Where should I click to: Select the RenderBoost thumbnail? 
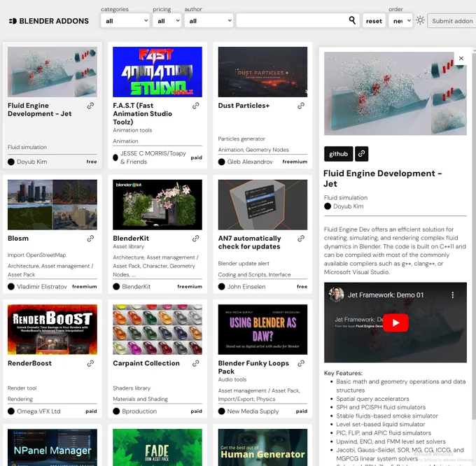pyautogui.click(x=52, y=330)
